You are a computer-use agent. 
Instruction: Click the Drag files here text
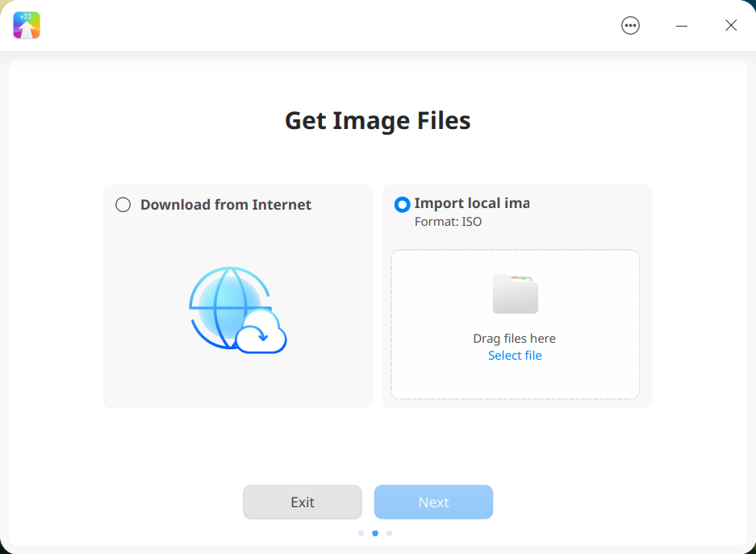515,339
